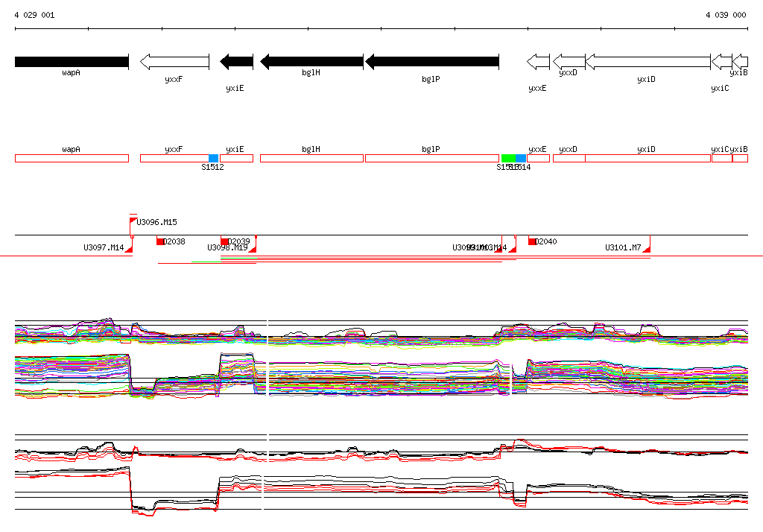Select the D2039 red square marker
Screen dimensions: 763x532
[x=224, y=241]
